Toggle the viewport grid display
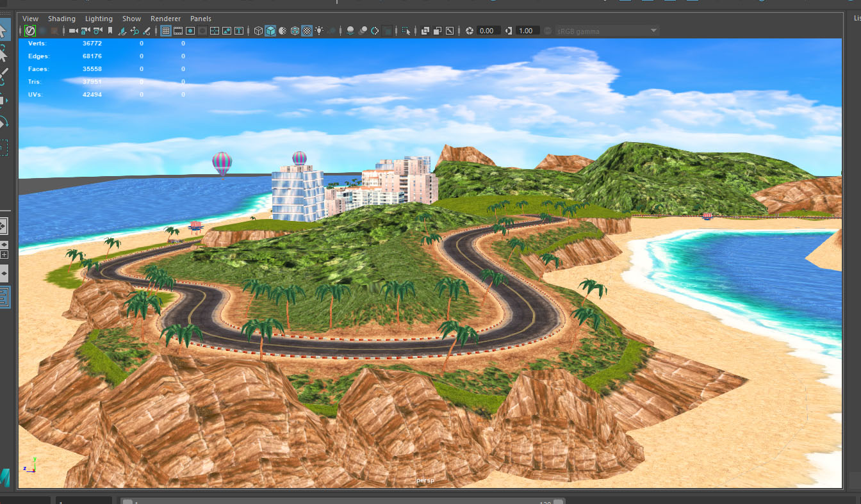This screenshot has height=504, width=861. (166, 31)
